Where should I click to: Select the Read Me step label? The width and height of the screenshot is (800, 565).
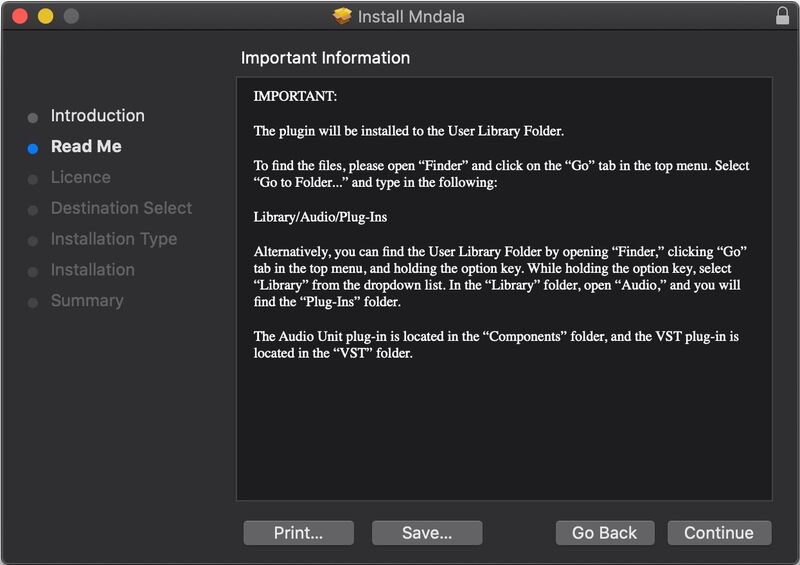point(86,147)
